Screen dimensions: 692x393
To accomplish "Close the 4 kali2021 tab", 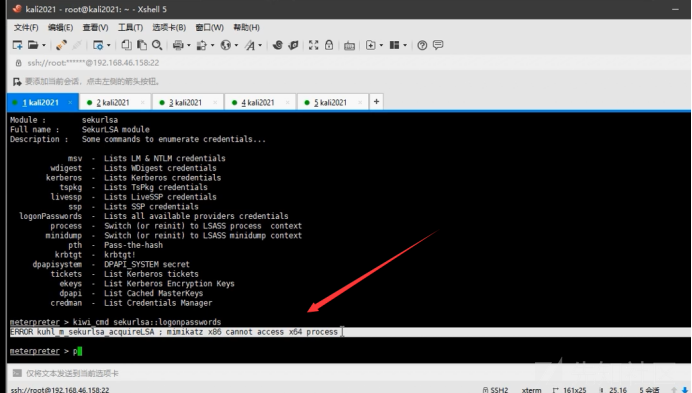I will coord(287,102).
